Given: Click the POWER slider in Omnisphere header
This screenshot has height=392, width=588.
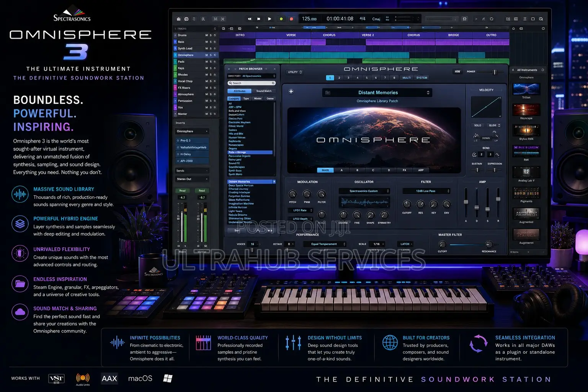Looking at the screenshot, I should [490, 72].
